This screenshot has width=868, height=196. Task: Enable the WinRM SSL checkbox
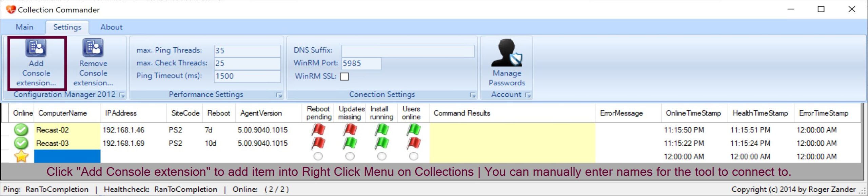(x=344, y=77)
